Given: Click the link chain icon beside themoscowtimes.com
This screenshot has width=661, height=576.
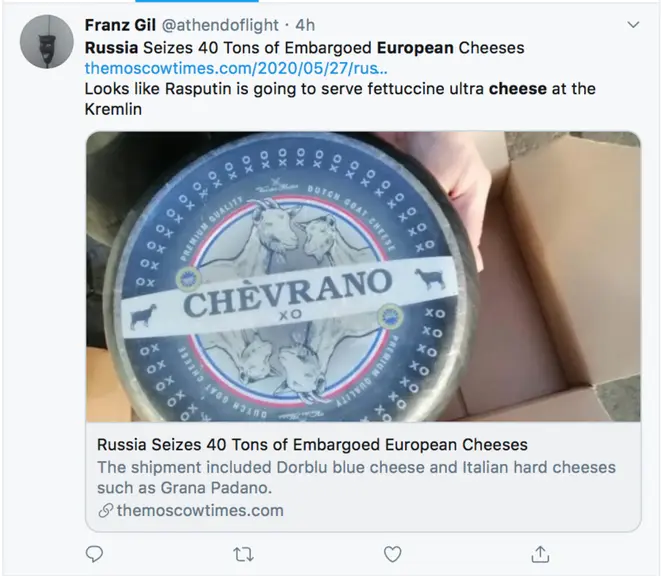Looking at the screenshot, I should 105,511.
